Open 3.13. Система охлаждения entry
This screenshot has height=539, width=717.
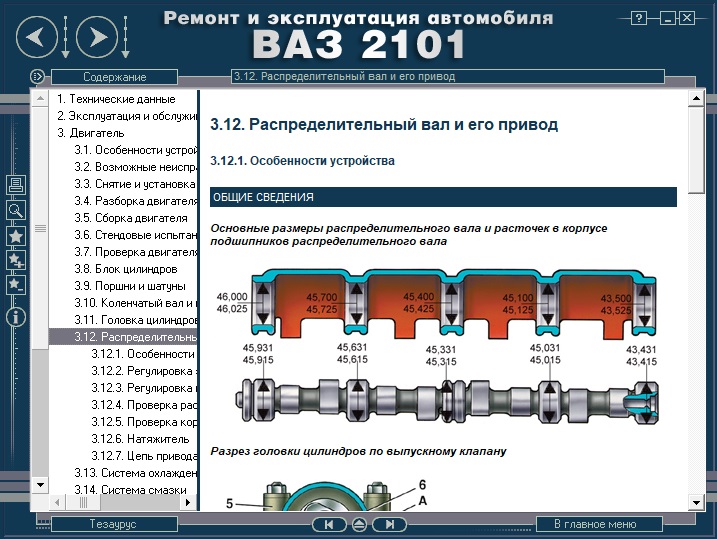[x=136, y=473]
